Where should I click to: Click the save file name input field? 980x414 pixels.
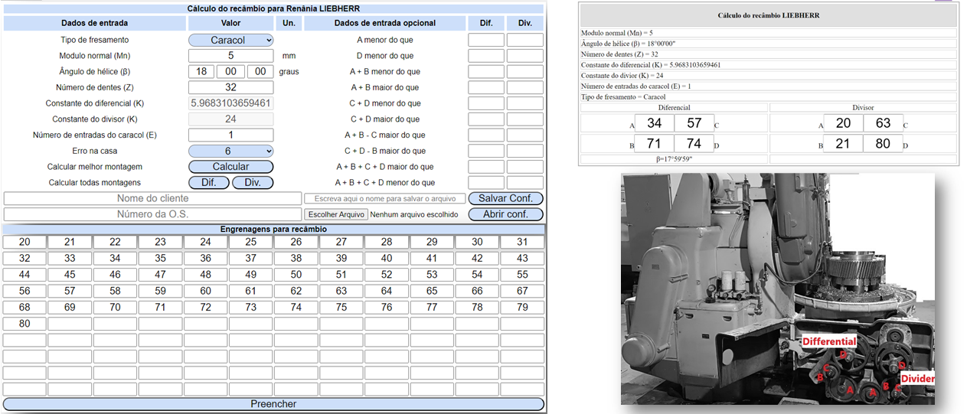[x=385, y=199]
